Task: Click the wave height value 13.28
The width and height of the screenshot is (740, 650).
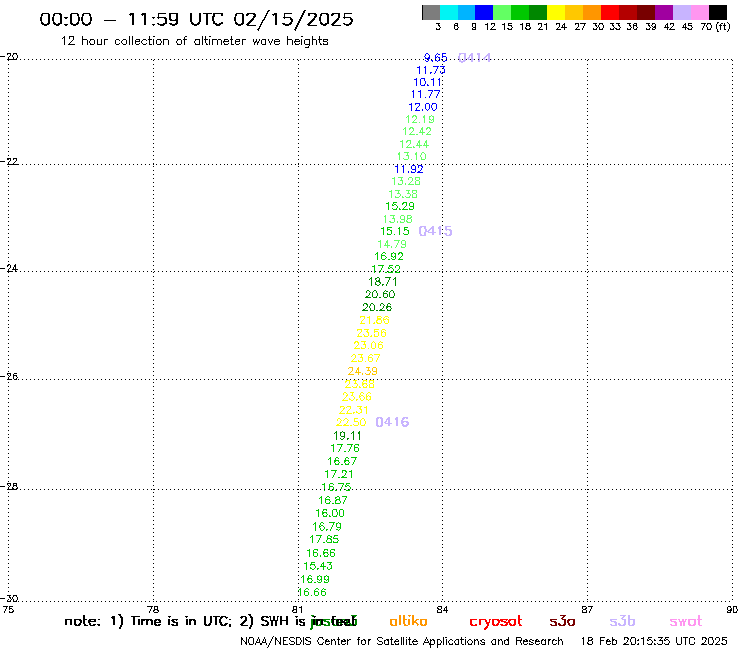Action: point(406,181)
